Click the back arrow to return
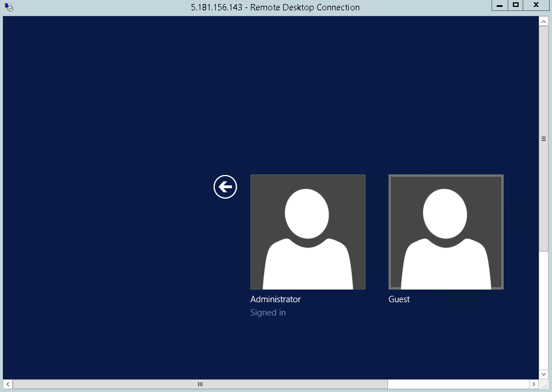This screenshot has width=552, height=392. (x=225, y=187)
